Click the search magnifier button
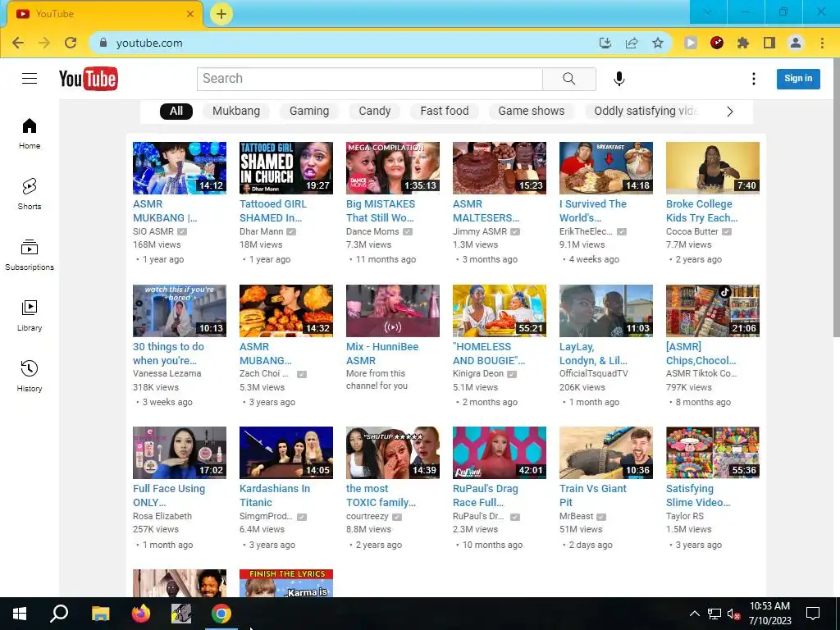The height and width of the screenshot is (630, 840). pos(569,79)
